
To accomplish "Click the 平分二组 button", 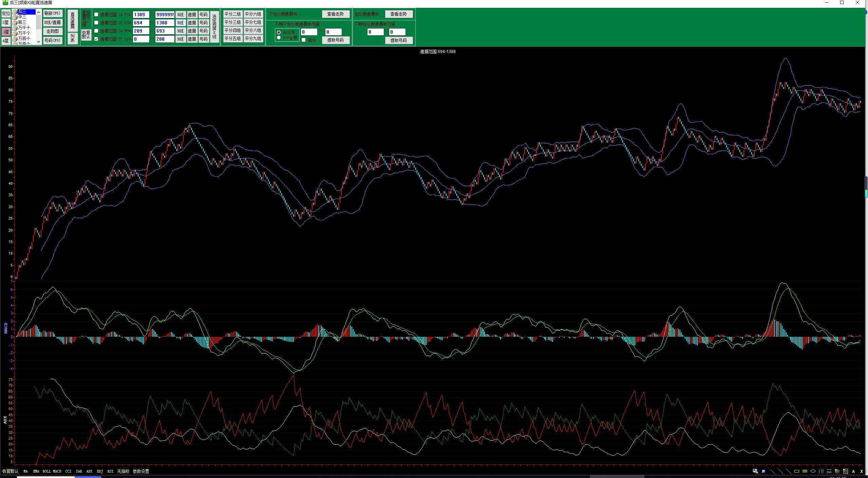I will [233, 14].
